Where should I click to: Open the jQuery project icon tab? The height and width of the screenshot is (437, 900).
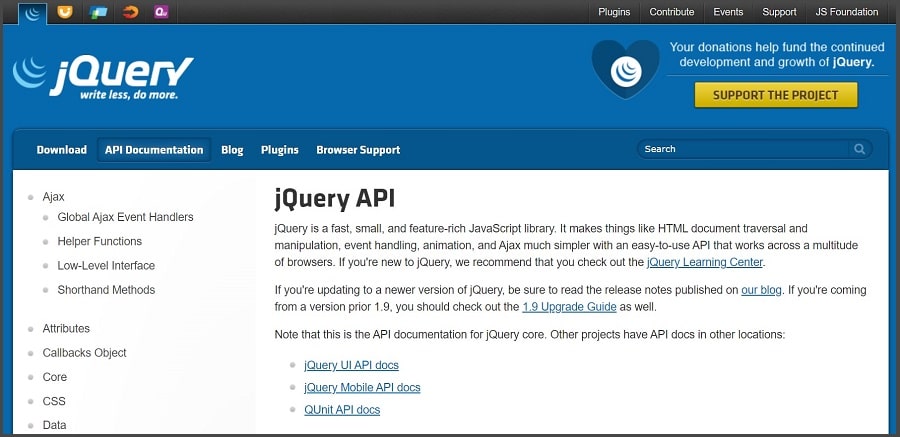tap(33, 13)
